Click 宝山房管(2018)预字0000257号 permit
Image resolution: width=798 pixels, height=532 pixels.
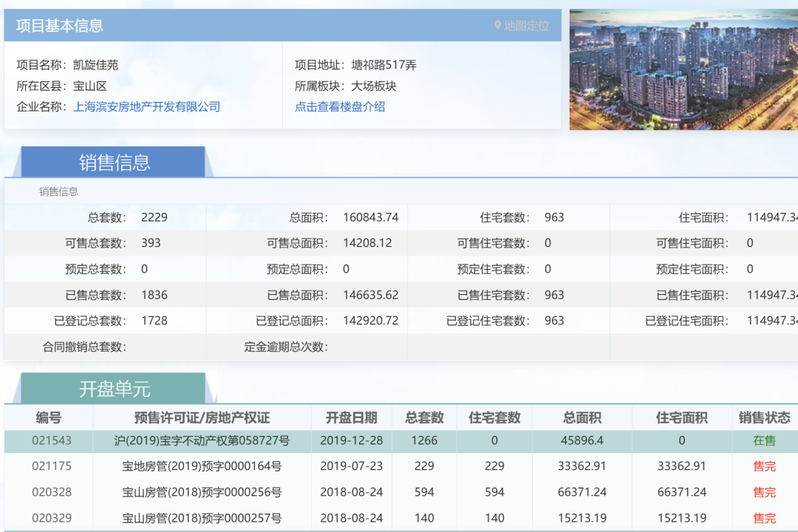tap(202, 518)
